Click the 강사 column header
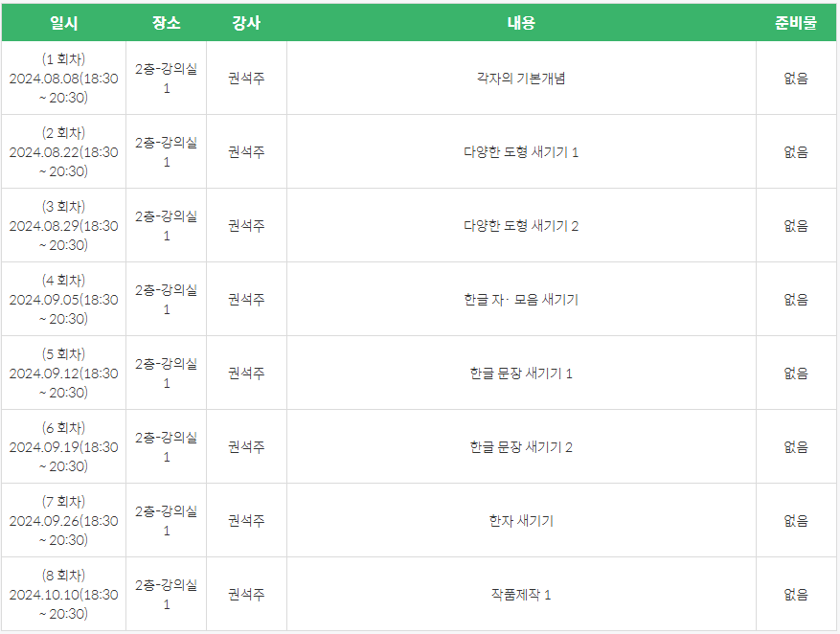Image resolution: width=840 pixels, height=634 pixels. [x=246, y=23]
